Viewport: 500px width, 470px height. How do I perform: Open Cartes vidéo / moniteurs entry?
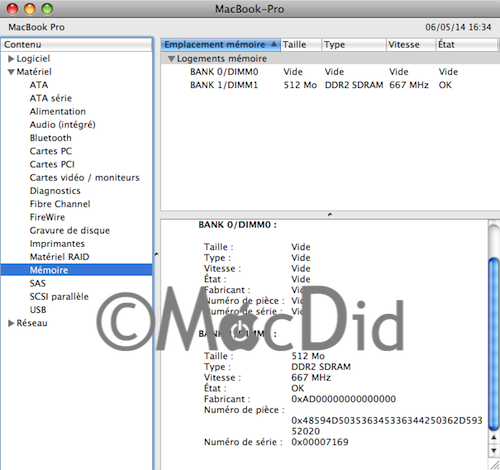(84, 178)
